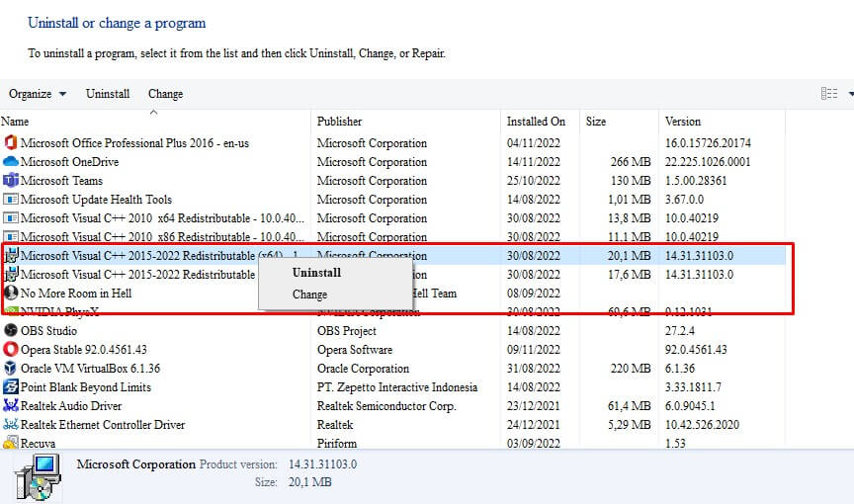The height and width of the screenshot is (504, 854).
Task: Click the OBS Studio icon
Action: [x=11, y=331]
